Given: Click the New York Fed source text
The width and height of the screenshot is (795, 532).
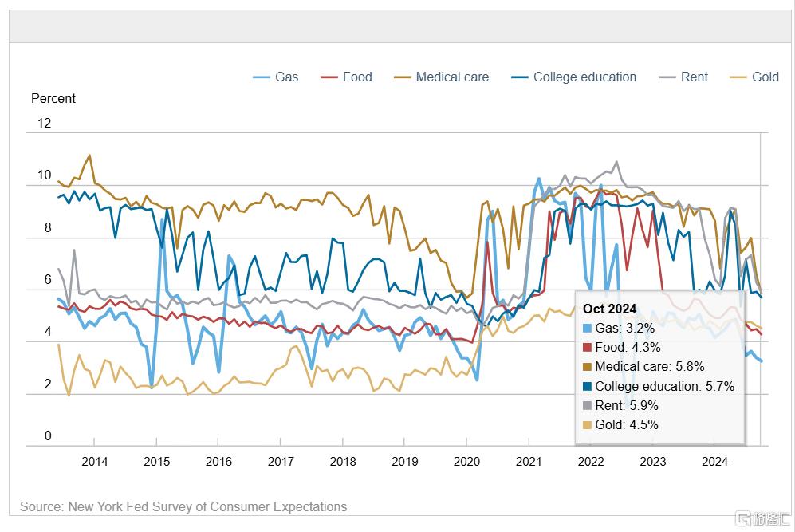Looking at the screenshot, I should [183, 506].
